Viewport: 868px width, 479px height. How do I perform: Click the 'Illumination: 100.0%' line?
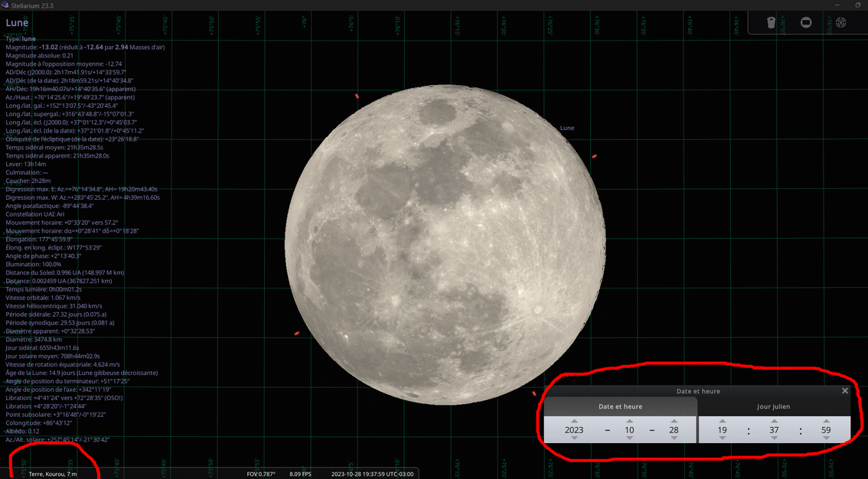[x=33, y=265]
